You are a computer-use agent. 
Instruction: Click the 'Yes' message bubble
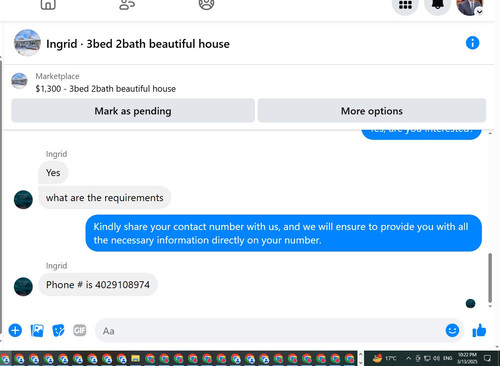(x=53, y=173)
